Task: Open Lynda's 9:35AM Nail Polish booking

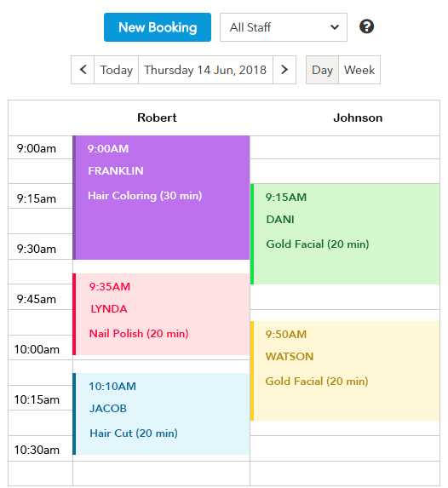Action: (x=161, y=314)
